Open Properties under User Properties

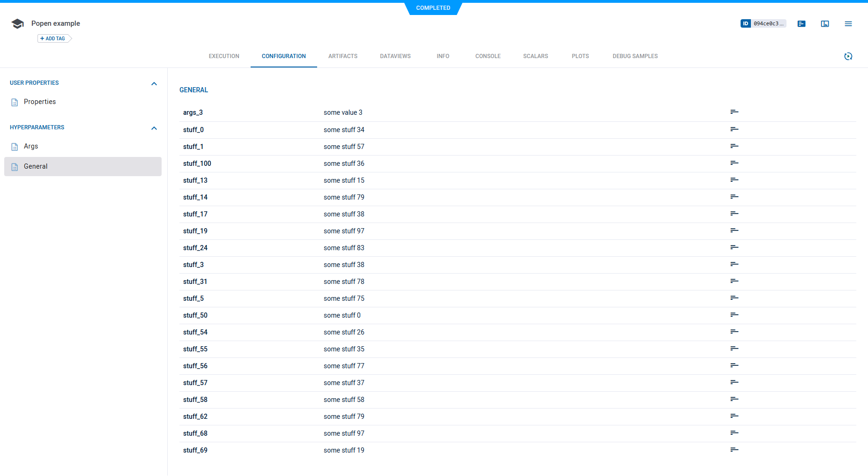39,102
